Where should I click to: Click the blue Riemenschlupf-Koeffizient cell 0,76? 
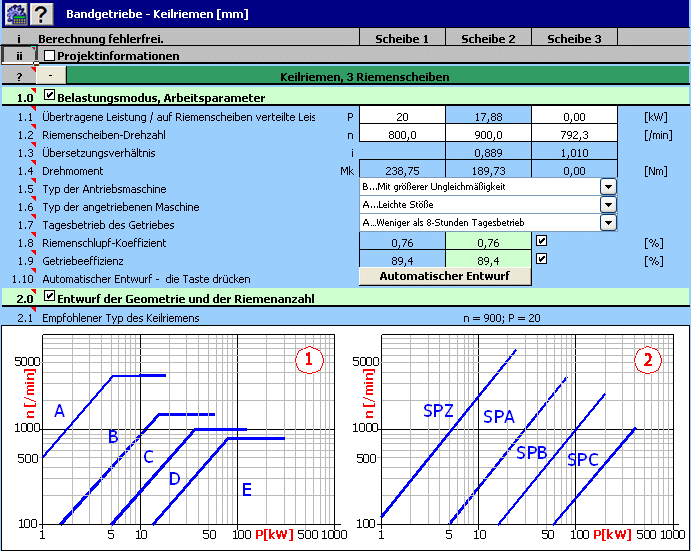402,242
